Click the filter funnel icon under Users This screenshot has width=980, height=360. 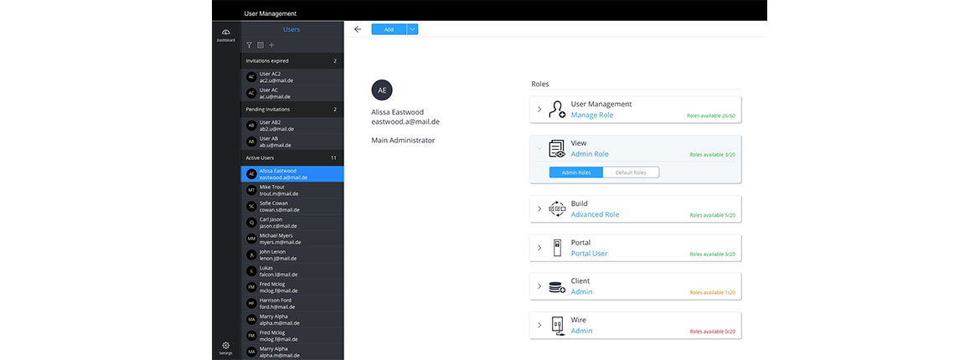249,45
